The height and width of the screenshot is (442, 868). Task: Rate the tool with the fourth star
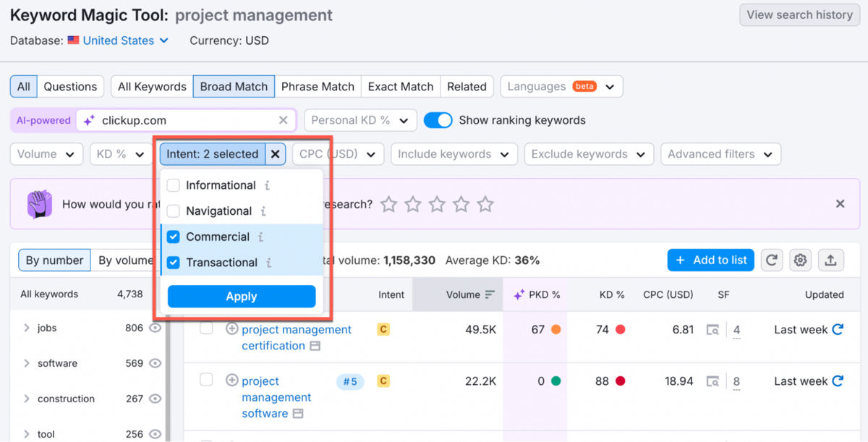pos(461,204)
